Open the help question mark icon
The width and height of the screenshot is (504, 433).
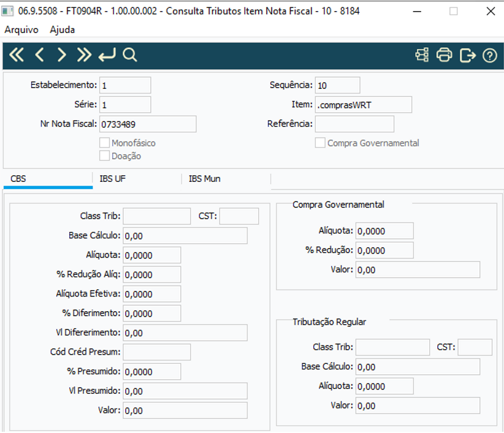click(489, 55)
